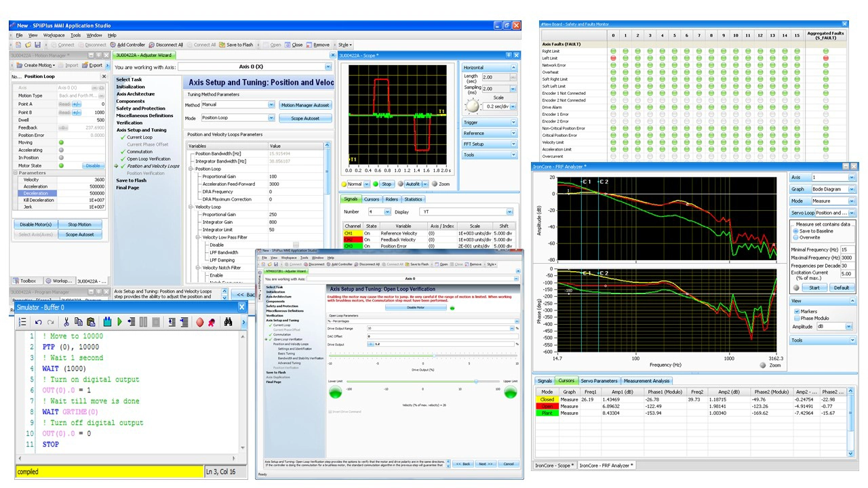
Task: Click Run (green play) in Simulator toolbar
Action: click(x=119, y=322)
